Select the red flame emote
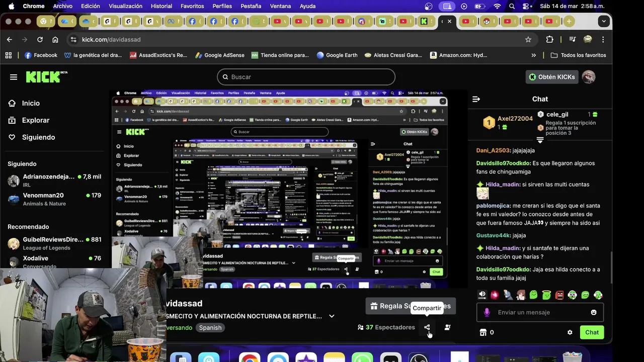The width and height of the screenshot is (644, 362). point(495,295)
